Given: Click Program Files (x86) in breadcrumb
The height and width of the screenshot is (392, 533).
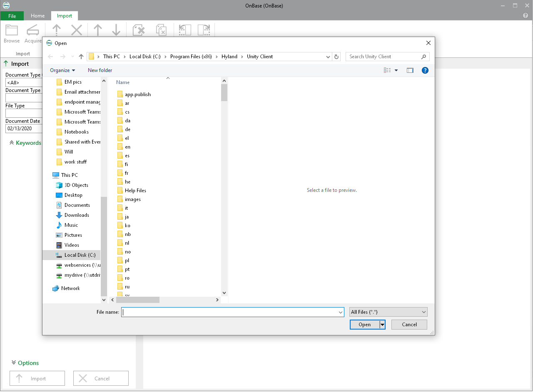Looking at the screenshot, I should coord(191,57).
